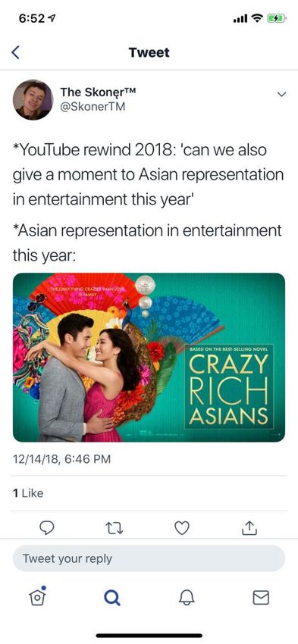Tap the home indicator bar
Screen dimensions: 298x644
point(149,636)
